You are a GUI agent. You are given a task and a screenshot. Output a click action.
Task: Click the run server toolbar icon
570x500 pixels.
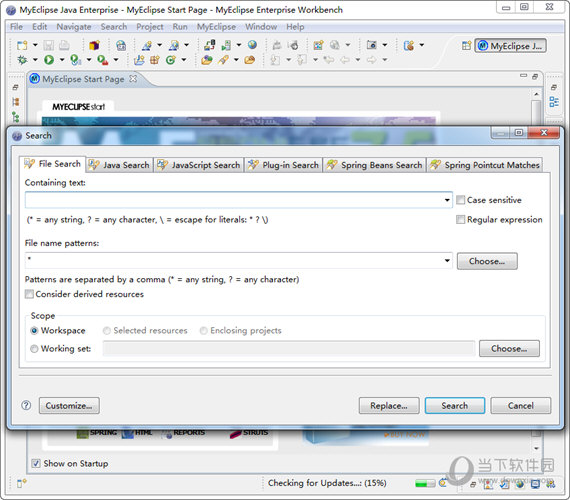[226, 45]
